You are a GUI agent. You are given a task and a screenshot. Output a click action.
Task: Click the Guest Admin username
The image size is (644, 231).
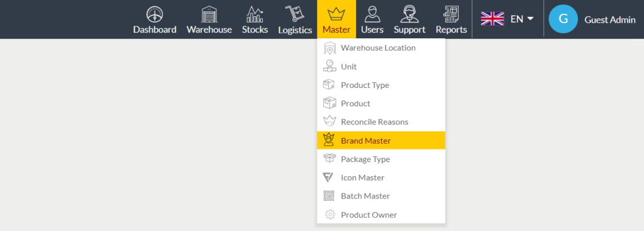pos(610,19)
